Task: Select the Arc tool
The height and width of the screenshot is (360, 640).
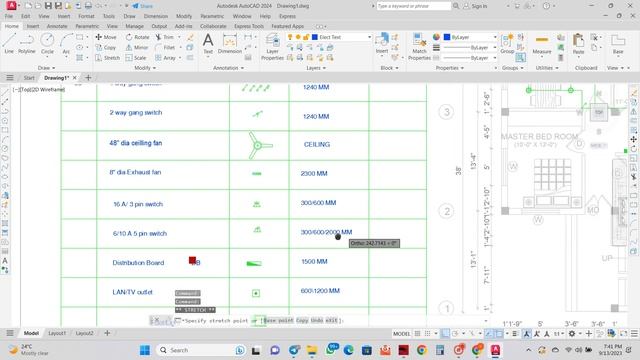Action: [x=66, y=44]
